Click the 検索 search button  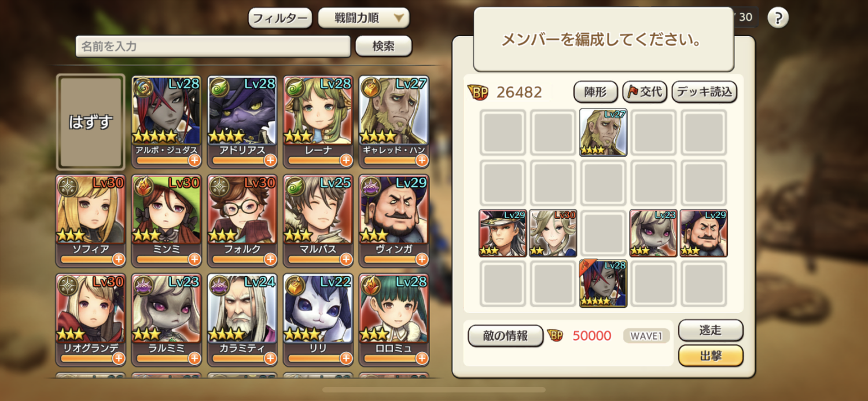pos(383,46)
